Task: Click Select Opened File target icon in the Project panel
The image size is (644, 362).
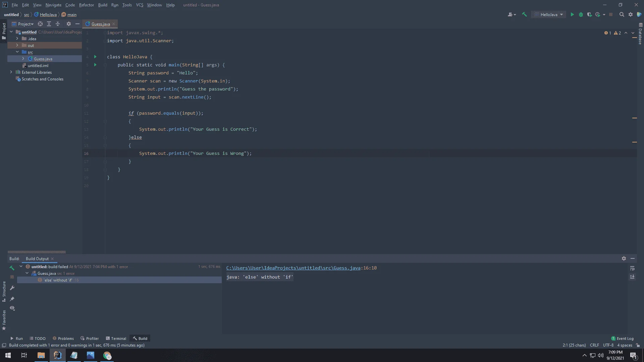Action: [40, 24]
